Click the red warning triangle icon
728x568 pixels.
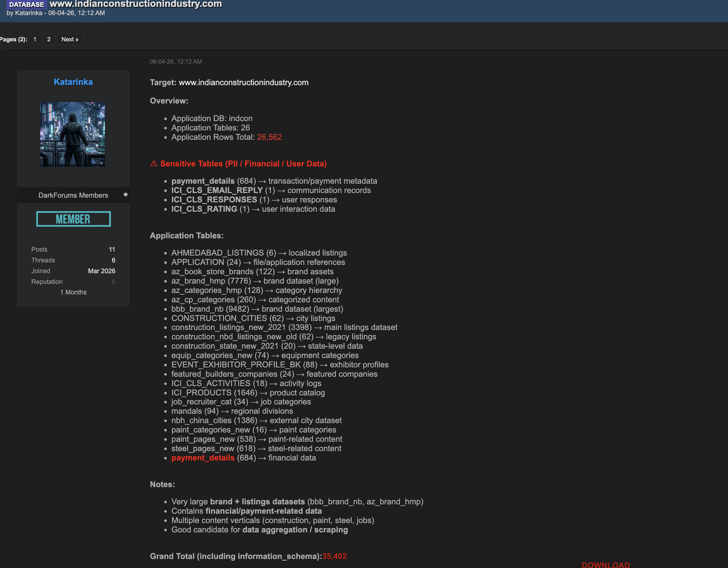[x=154, y=164]
